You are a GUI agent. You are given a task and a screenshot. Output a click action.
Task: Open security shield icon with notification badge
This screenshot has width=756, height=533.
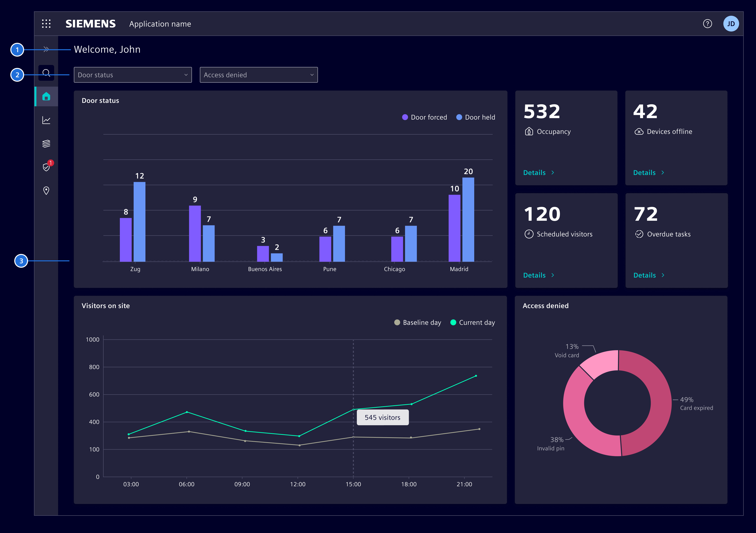coord(46,167)
